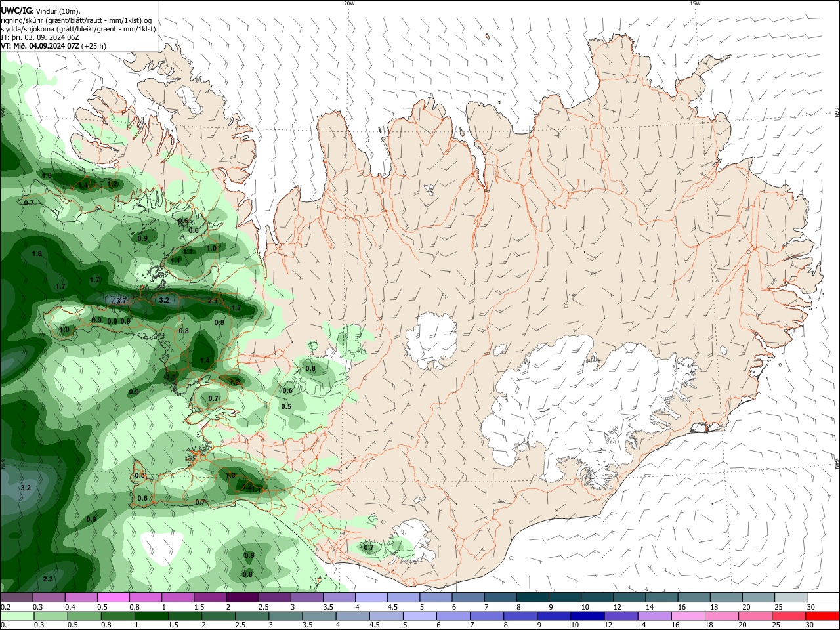840x630 pixels.
Task: Click the pale grey swatch between 25 and 30, upper row
Action: pos(791,598)
